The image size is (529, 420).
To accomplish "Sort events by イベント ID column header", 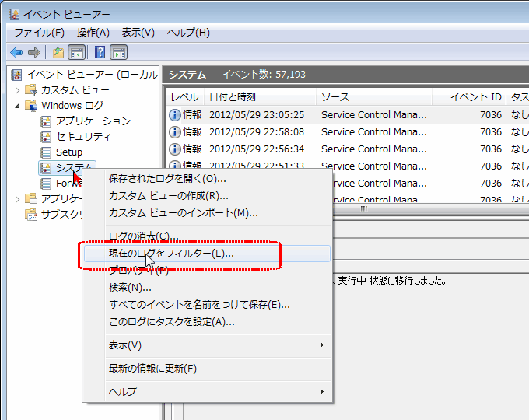I will pos(476,97).
